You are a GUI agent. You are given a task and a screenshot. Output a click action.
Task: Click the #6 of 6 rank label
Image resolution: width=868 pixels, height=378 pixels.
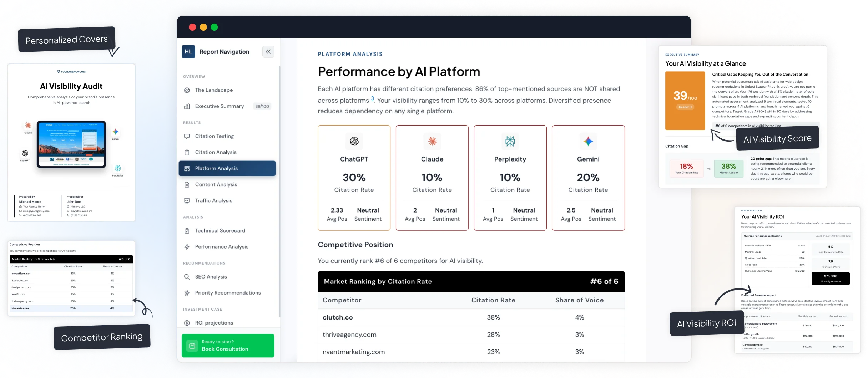tap(604, 281)
